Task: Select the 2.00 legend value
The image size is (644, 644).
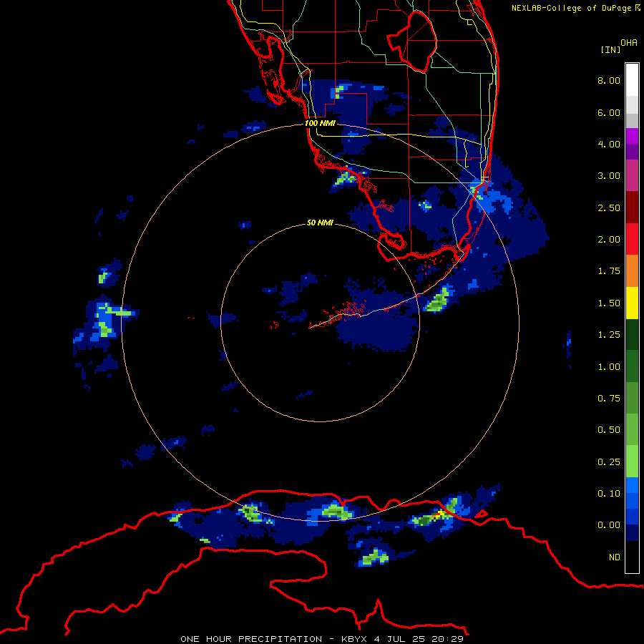Action: click(609, 240)
